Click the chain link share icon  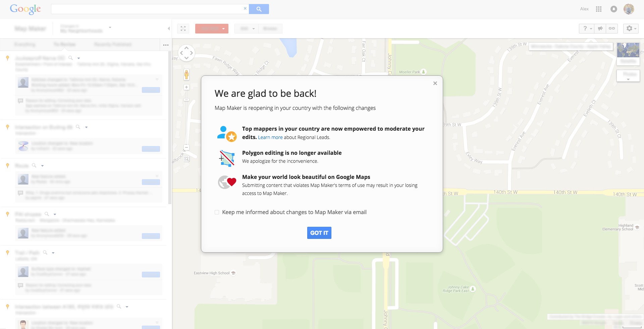(x=612, y=28)
